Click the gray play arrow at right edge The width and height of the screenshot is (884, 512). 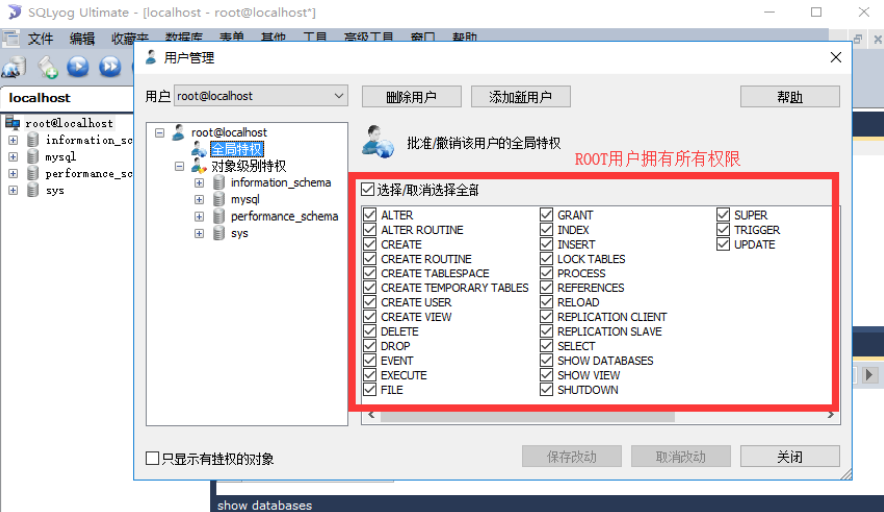[x=869, y=374]
